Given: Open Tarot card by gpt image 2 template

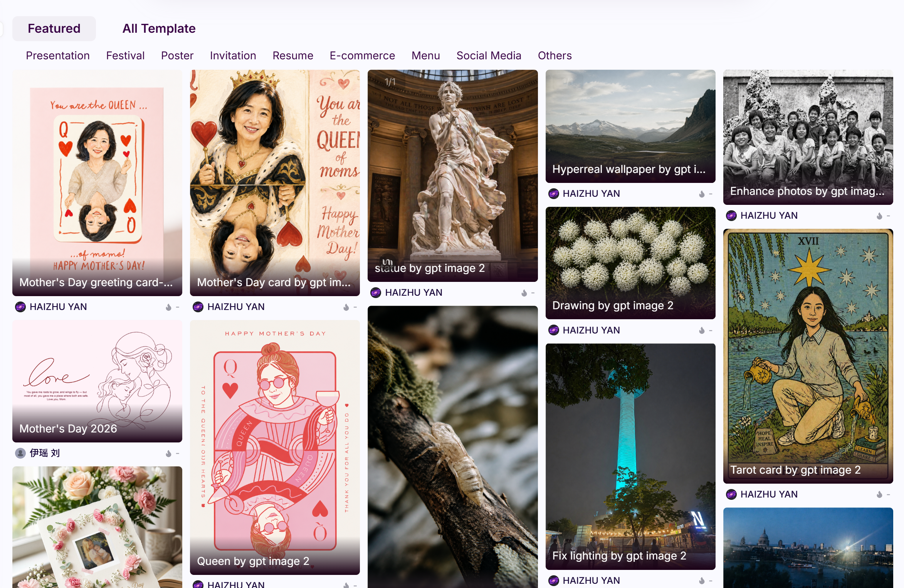Looking at the screenshot, I should 808,356.
